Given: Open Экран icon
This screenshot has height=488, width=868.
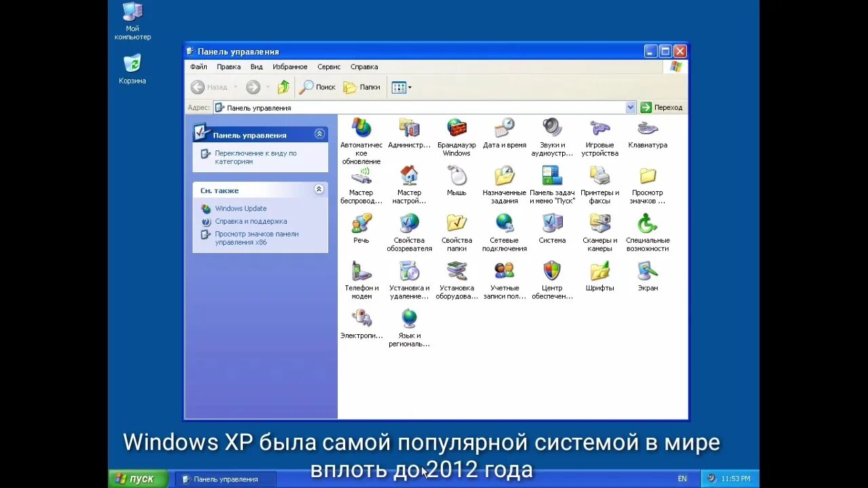Looking at the screenshot, I should 648,271.
